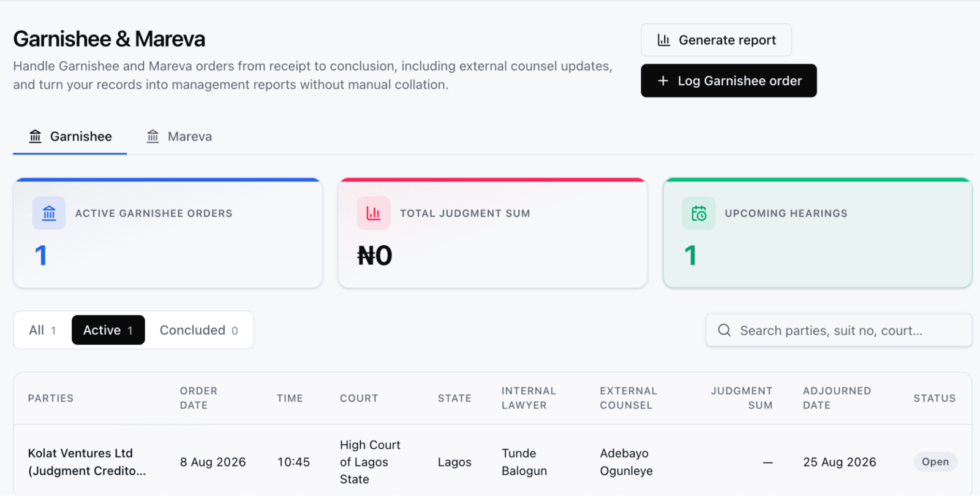This screenshot has height=496, width=980.
Task: Click the Parties column header
Action: tap(51, 399)
